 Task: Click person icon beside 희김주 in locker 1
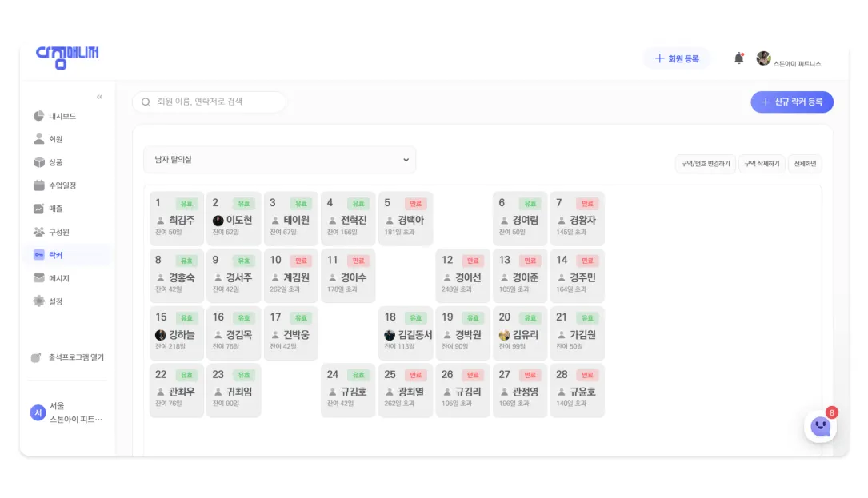click(161, 221)
